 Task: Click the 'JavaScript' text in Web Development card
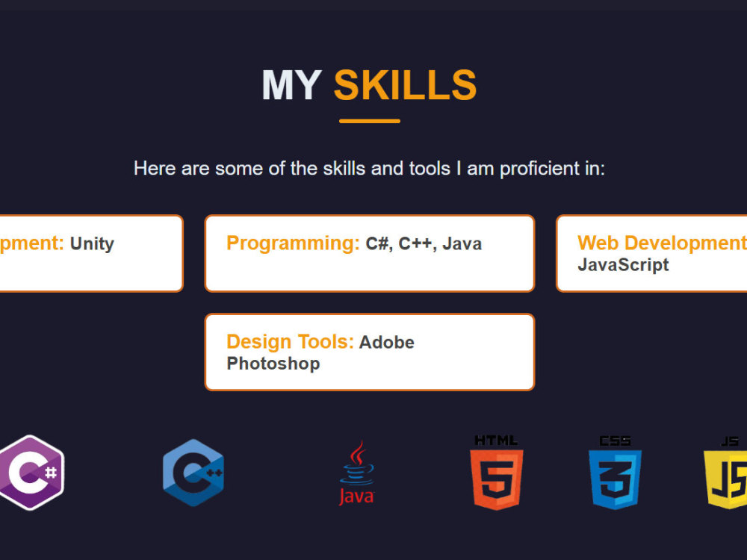tap(623, 265)
